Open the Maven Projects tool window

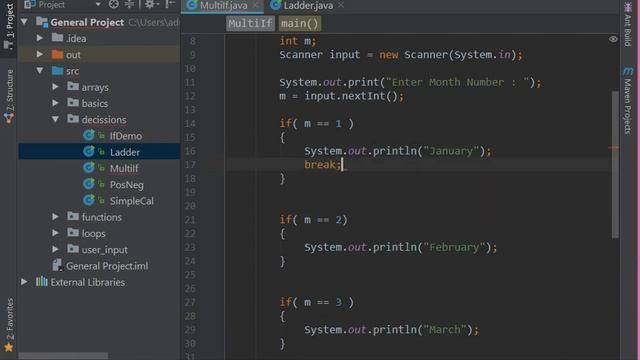628,100
